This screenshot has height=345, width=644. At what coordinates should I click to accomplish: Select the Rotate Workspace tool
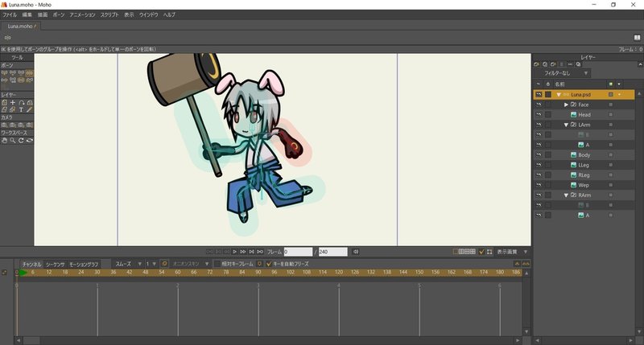point(21,140)
